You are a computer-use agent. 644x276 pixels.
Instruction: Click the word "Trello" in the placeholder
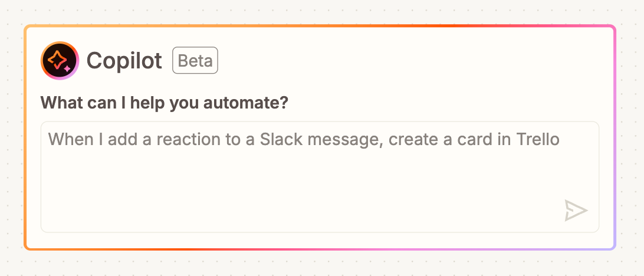(x=538, y=140)
